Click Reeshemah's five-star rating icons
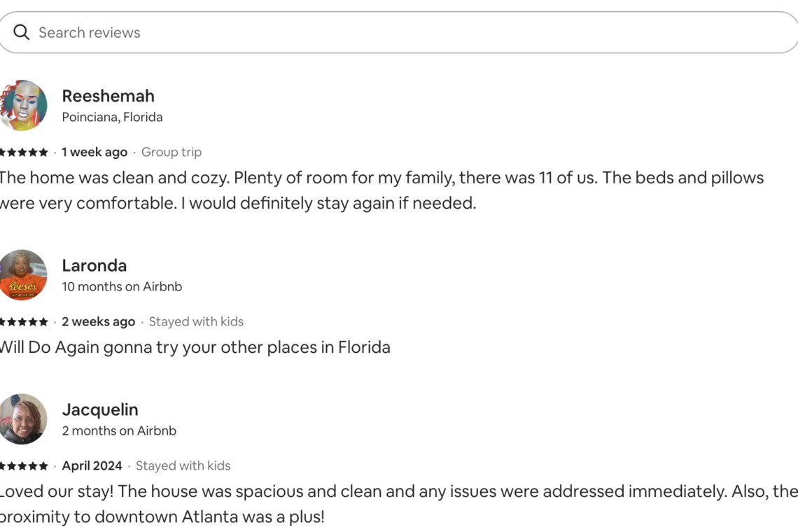 [x=24, y=152]
